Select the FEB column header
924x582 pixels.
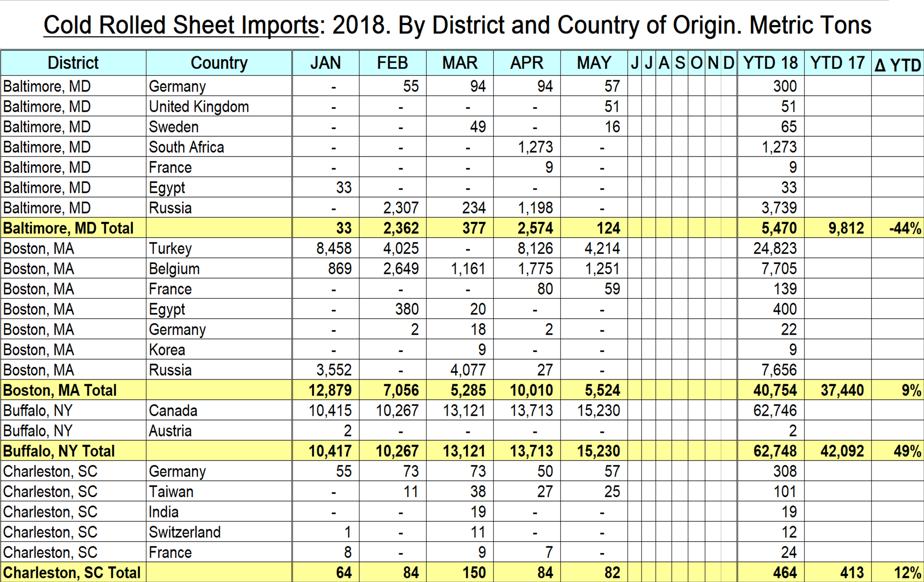pos(392,63)
